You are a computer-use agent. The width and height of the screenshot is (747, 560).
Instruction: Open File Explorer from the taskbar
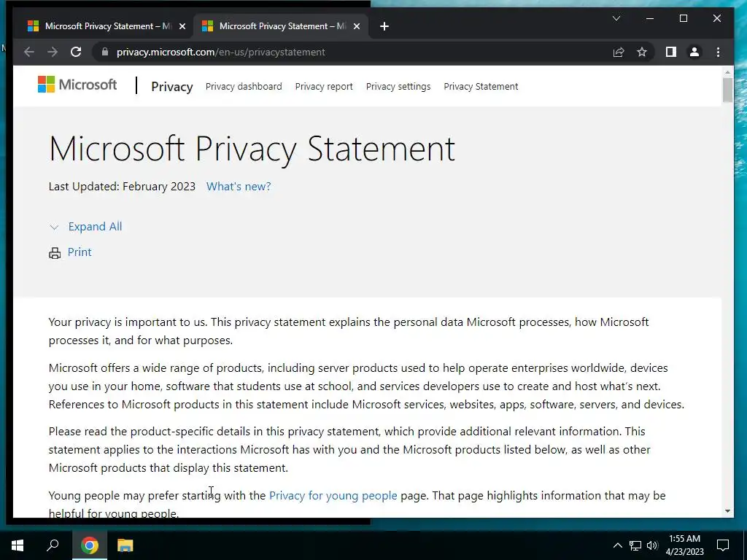tap(125, 545)
